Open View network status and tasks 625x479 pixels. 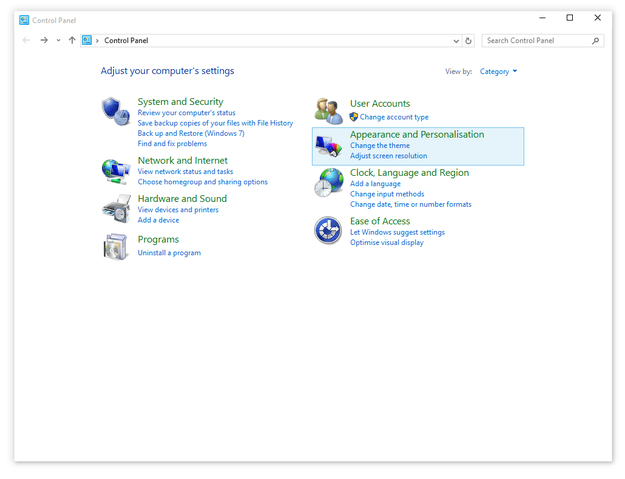[x=185, y=172]
